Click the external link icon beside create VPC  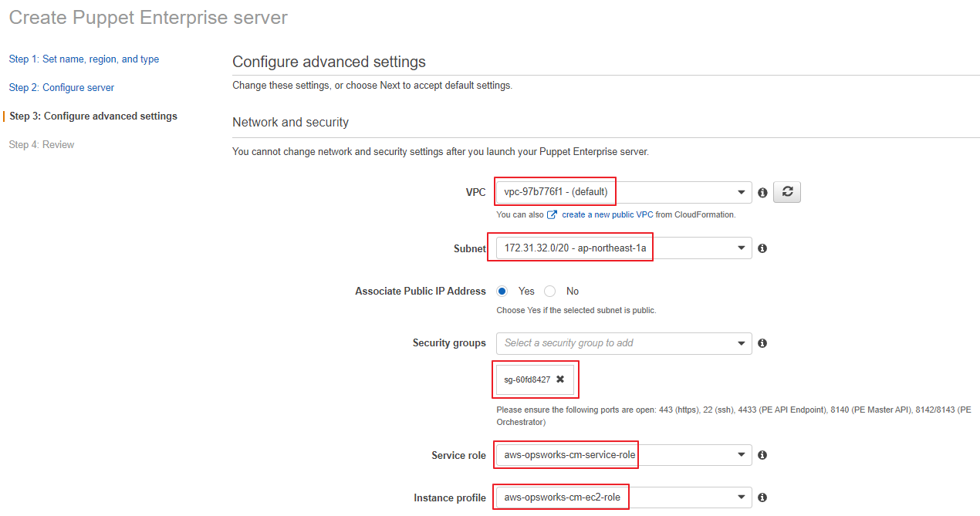coord(553,215)
